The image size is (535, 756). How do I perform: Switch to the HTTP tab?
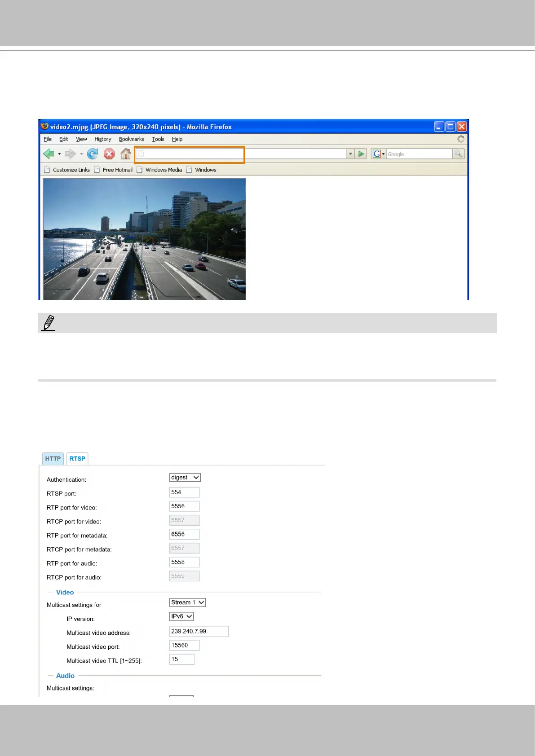[53, 459]
